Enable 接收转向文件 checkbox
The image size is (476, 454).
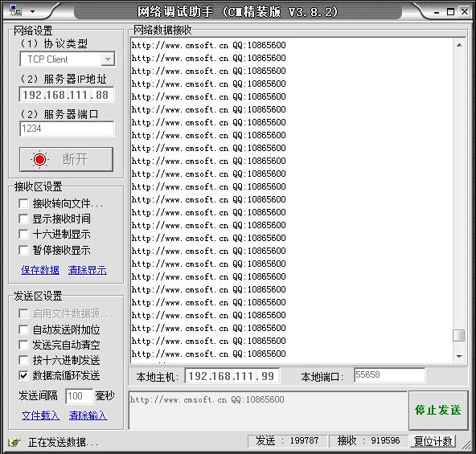pos(23,203)
